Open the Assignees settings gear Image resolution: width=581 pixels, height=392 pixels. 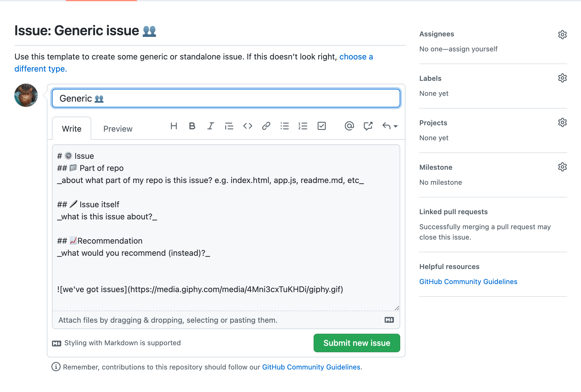[563, 35]
